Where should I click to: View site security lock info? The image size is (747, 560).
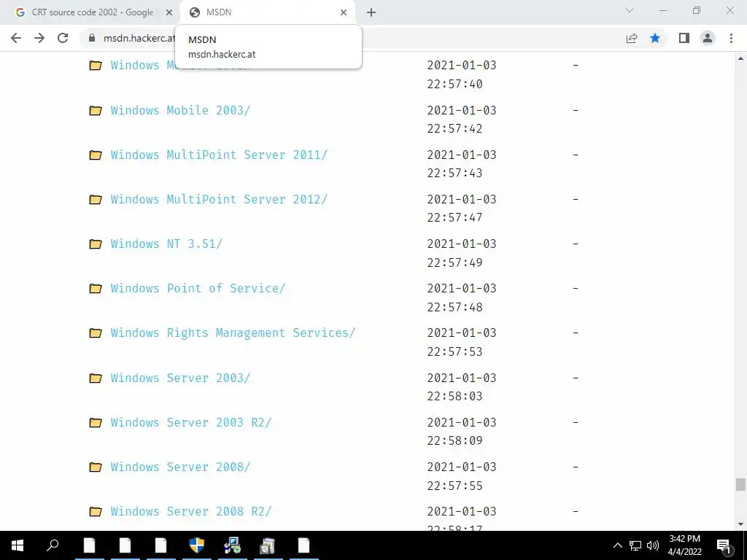point(92,38)
